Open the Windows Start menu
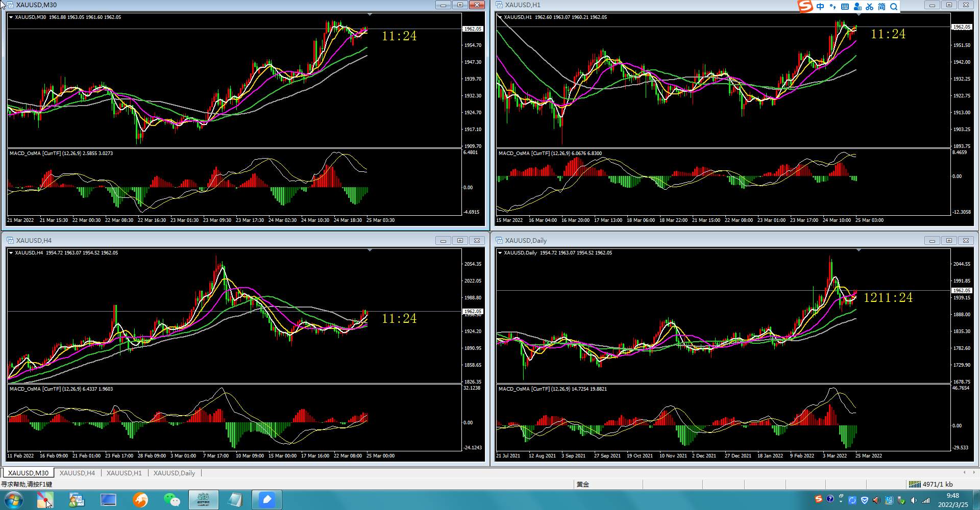 (13, 500)
